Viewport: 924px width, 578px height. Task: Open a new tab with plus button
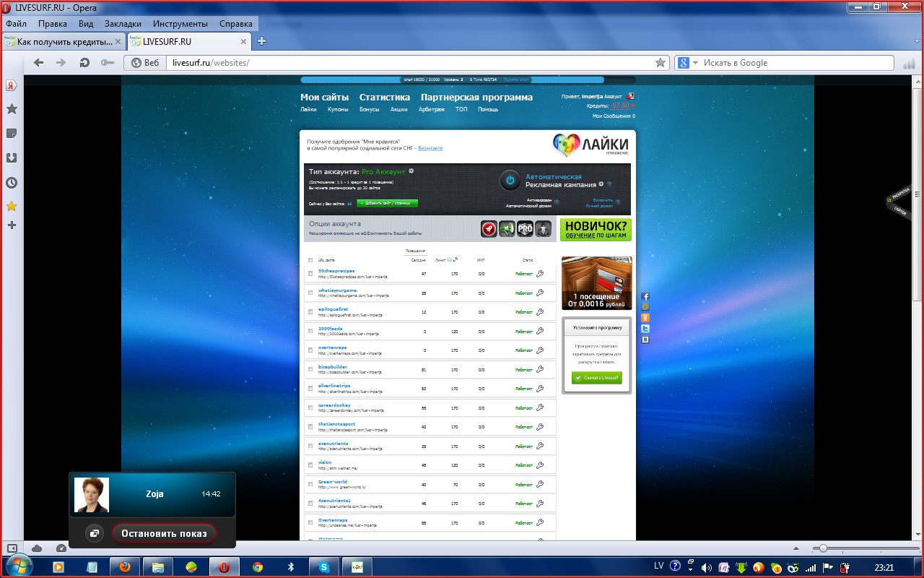pos(261,41)
